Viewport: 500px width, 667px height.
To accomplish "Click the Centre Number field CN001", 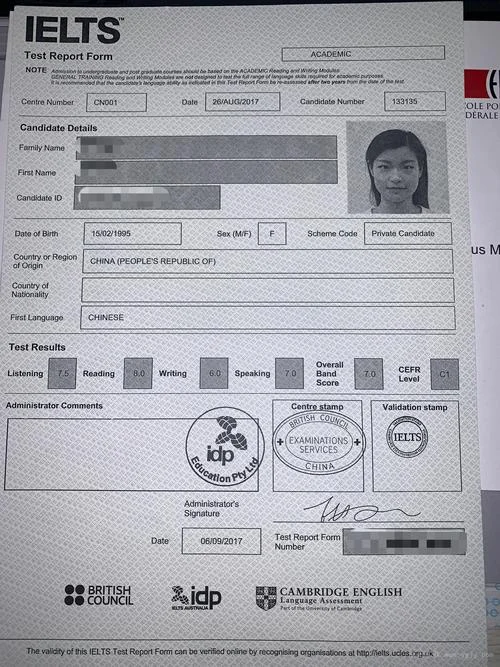I will pyautogui.click(x=116, y=103).
